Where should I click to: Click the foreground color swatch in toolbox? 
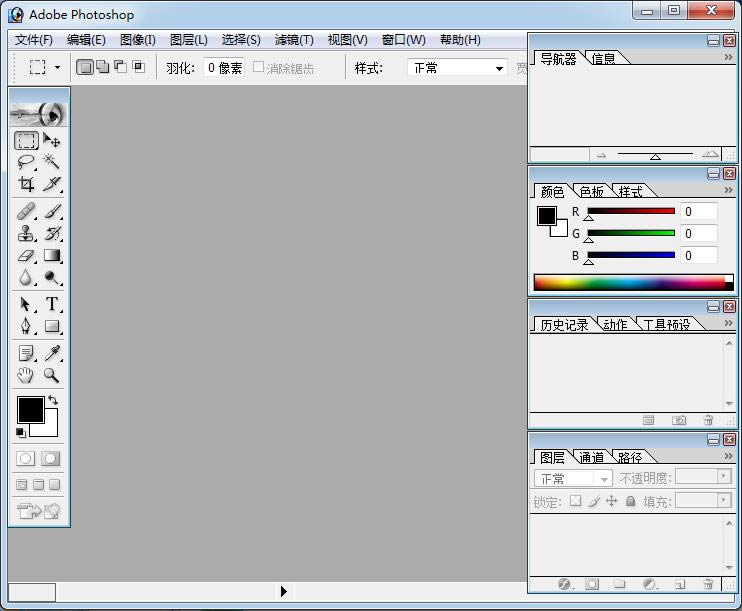[x=31, y=410]
